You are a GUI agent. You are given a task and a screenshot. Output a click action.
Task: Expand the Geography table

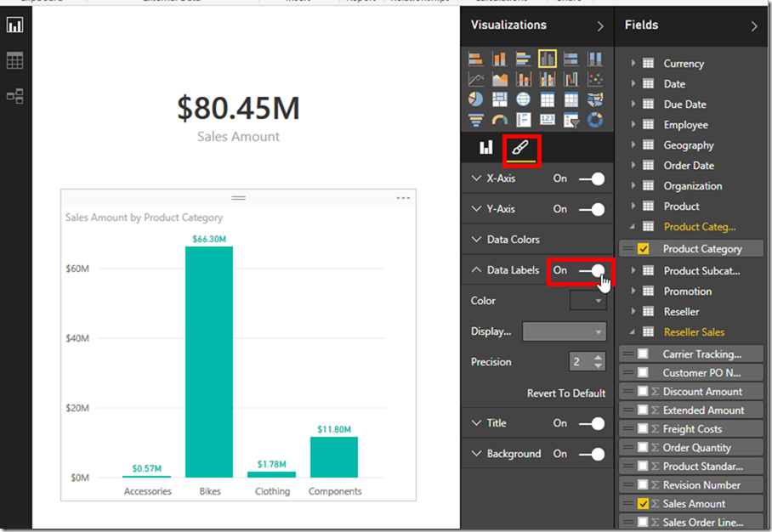633,144
